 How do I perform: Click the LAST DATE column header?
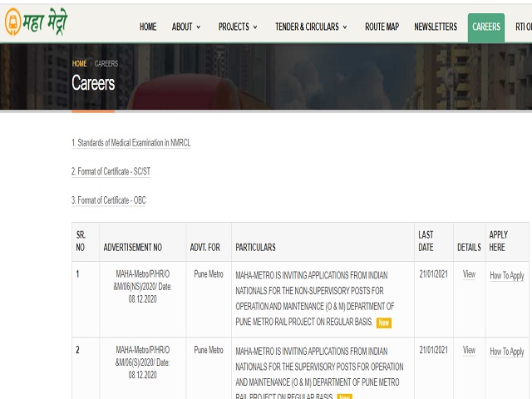click(x=426, y=241)
